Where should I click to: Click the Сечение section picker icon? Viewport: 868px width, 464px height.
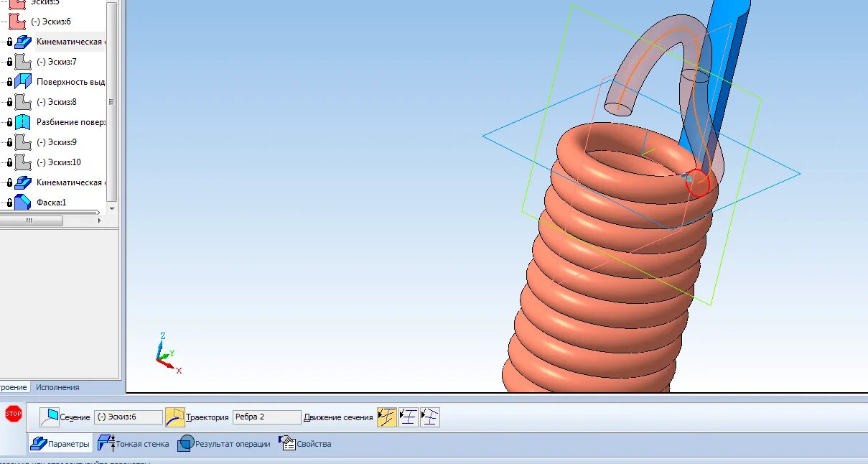pos(49,417)
